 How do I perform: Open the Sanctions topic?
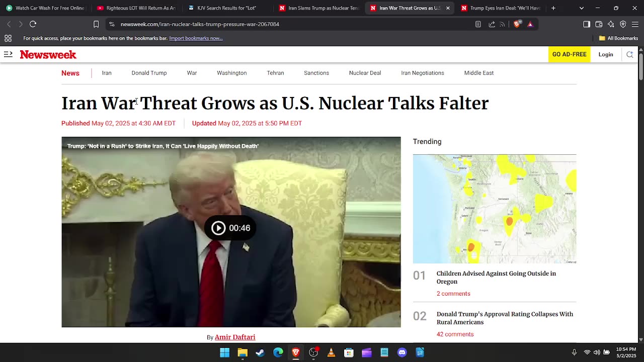click(x=316, y=73)
